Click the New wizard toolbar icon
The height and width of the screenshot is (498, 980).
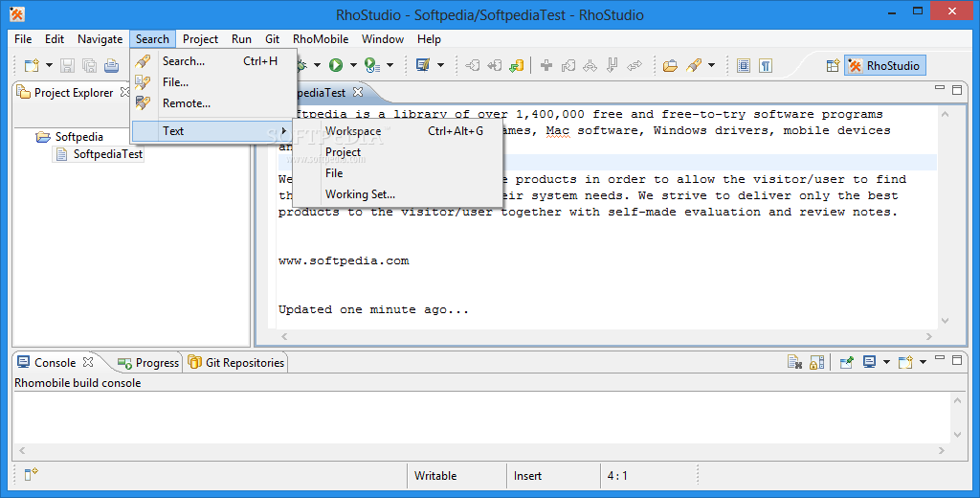(32, 65)
